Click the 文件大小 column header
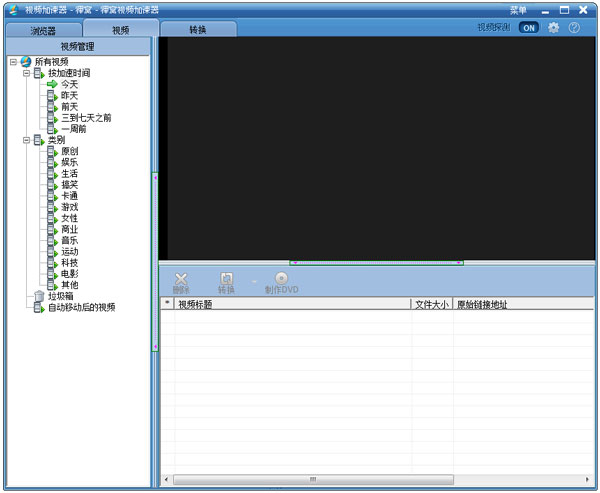This screenshot has width=600, height=493. pos(432,304)
